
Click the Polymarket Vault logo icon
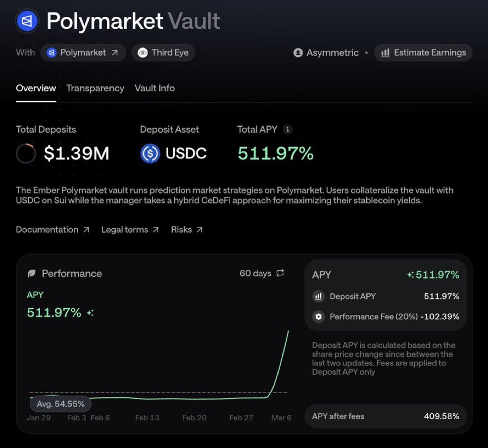27,21
